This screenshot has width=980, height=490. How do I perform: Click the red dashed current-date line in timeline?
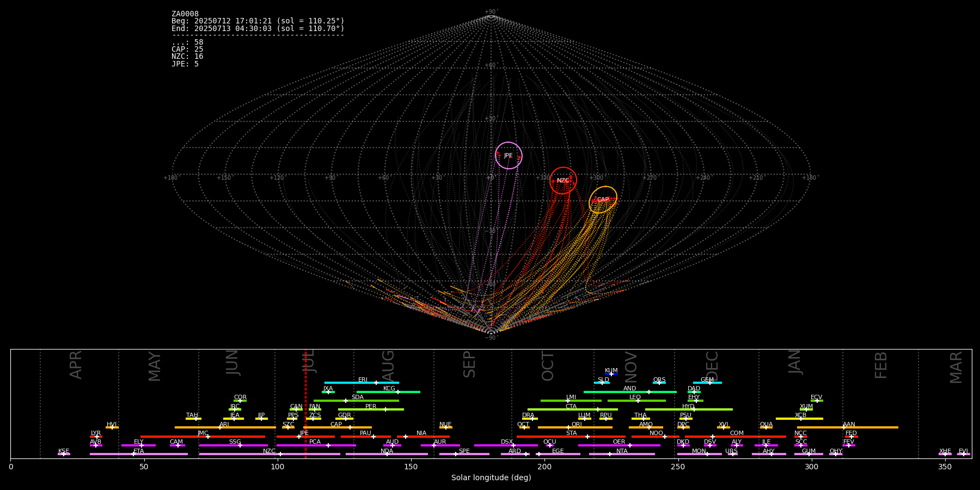coord(305,403)
